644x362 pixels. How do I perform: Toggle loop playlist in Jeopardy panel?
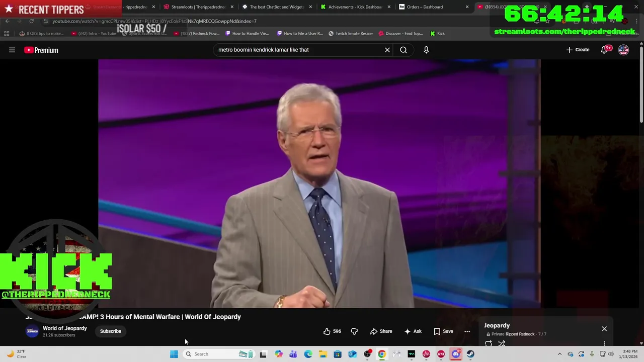coord(488,344)
